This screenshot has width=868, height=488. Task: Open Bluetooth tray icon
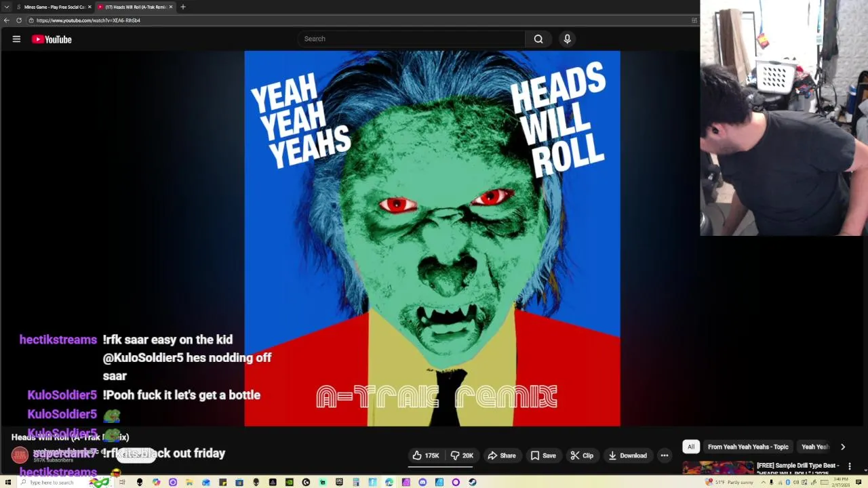pos(787,482)
